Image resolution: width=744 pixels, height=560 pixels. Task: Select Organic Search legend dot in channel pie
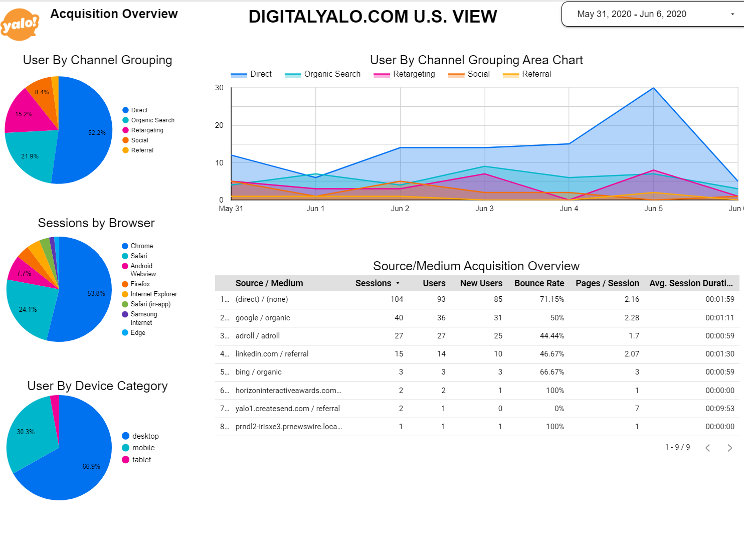[126, 120]
